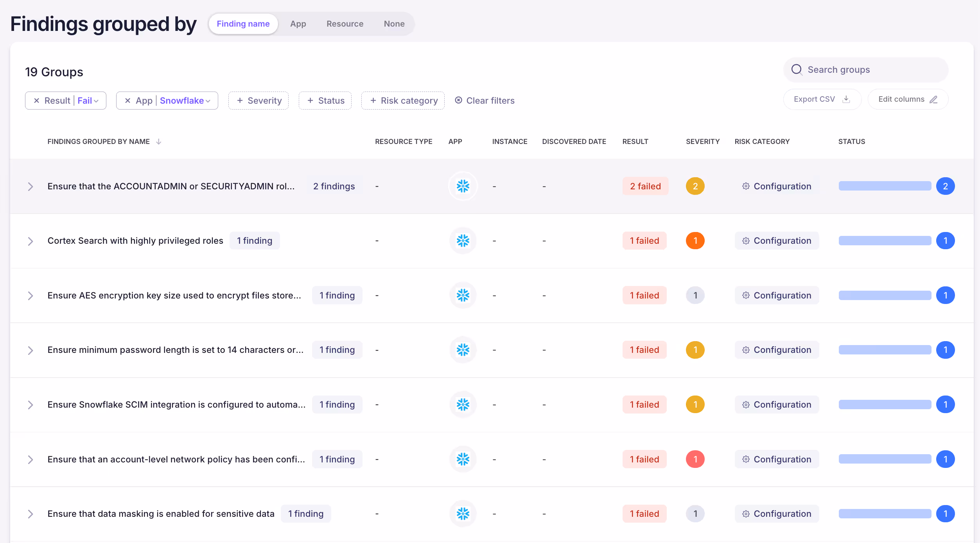
Task: Click Snowflake icon in Cortex Search row
Action: pyautogui.click(x=463, y=241)
